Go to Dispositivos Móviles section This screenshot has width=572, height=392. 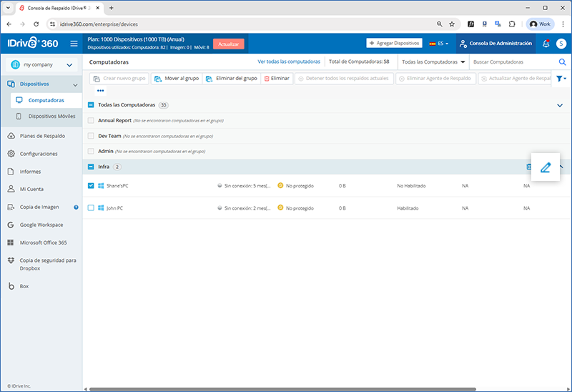point(51,116)
